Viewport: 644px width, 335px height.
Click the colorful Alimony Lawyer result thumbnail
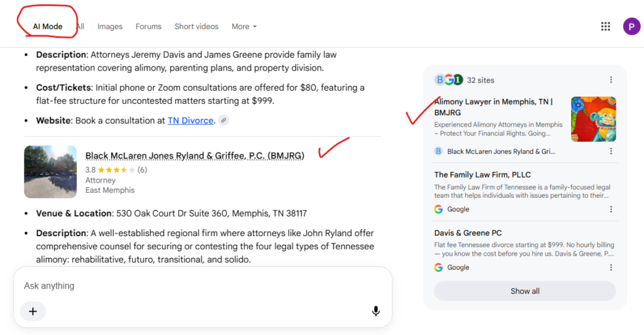594,119
